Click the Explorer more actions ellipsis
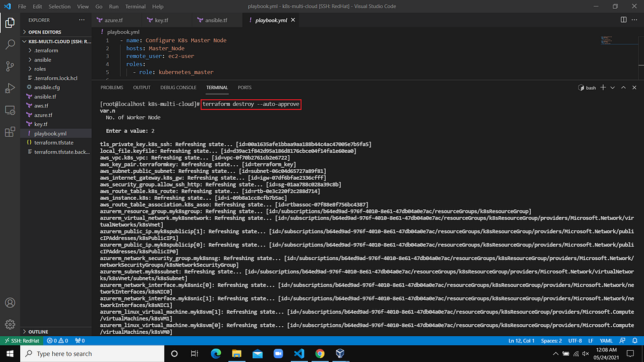Screen dimensions: 644x362 [x=82, y=19]
